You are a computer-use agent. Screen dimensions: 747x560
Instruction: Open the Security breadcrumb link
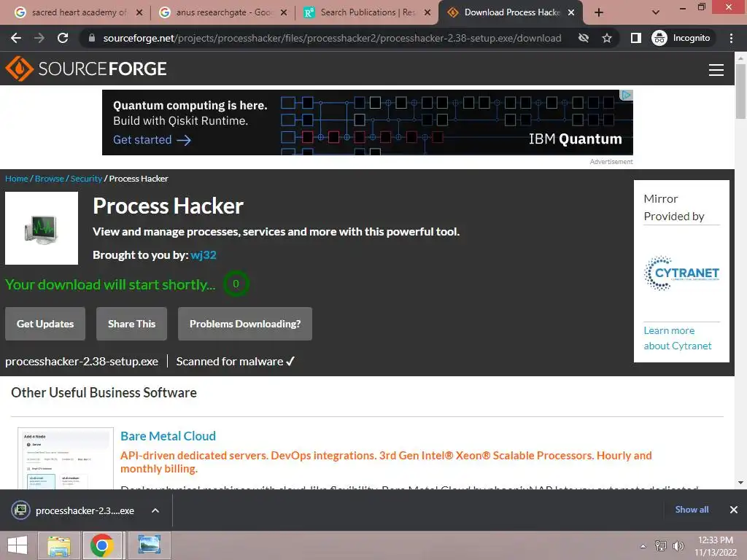click(86, 179)
